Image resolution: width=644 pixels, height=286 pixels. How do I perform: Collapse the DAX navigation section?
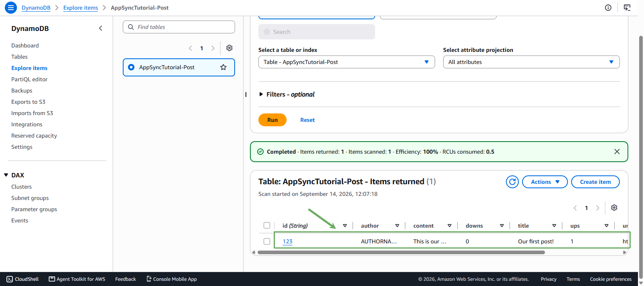click(6, 175)
